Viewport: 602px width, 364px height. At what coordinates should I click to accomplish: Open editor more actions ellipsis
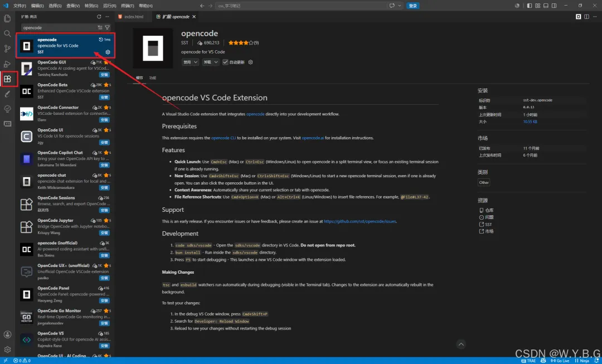[595, 17]
